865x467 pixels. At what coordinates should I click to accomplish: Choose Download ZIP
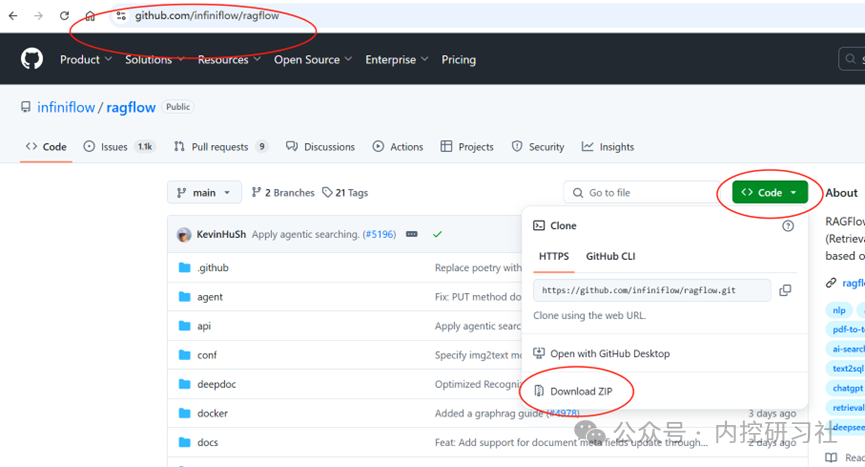tap(573, 391)
